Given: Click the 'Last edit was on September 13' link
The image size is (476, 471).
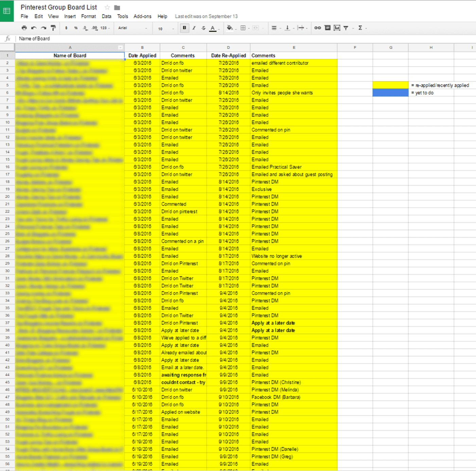Looking at the screenshot, I should 206,16.
